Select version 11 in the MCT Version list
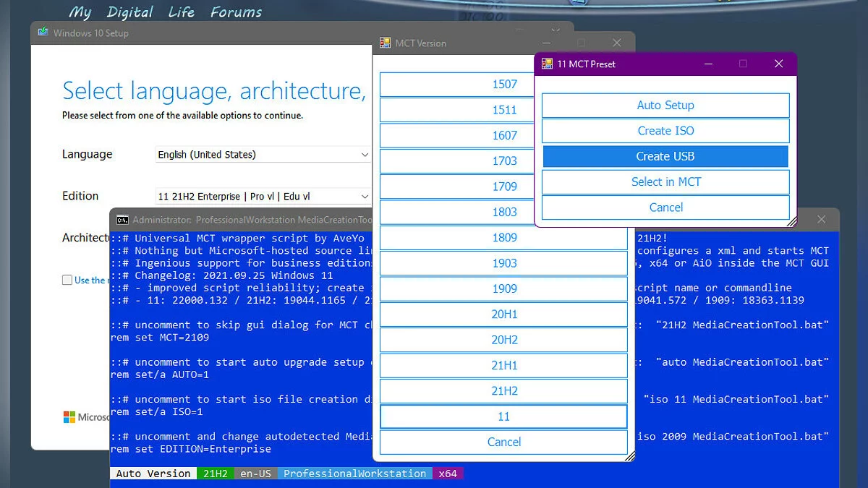868x488 pixels. click(503, 416)
